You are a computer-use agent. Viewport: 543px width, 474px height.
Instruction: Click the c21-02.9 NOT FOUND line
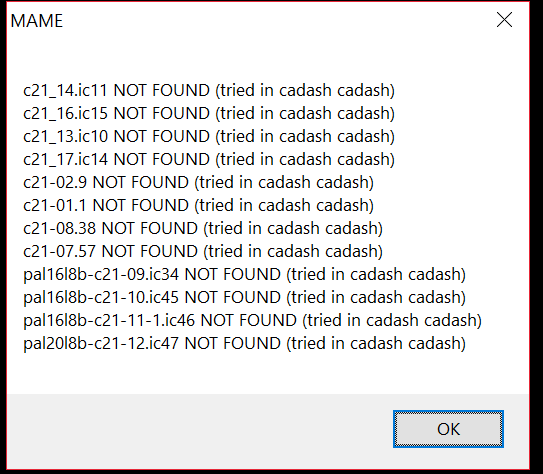coord(198,182)
